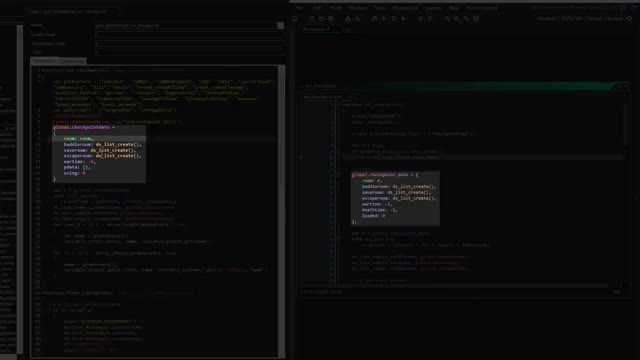Open the Layouts menu
The image size is (640, 360).
433,8
